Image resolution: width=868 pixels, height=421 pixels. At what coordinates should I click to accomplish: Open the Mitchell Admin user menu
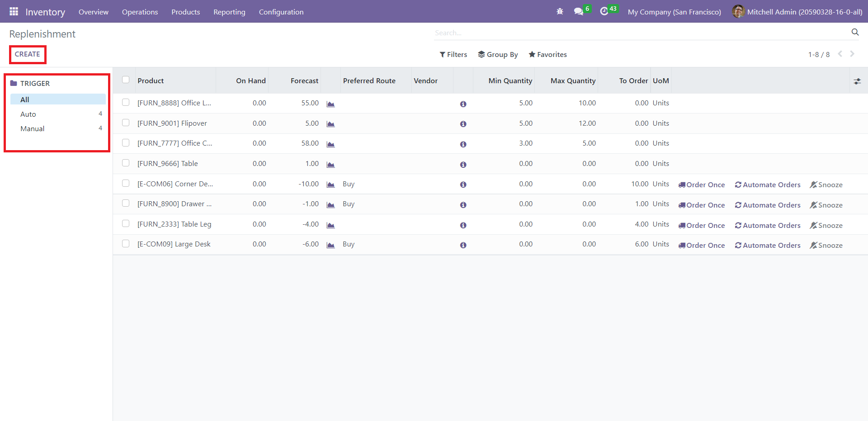(x=797, y=12)
